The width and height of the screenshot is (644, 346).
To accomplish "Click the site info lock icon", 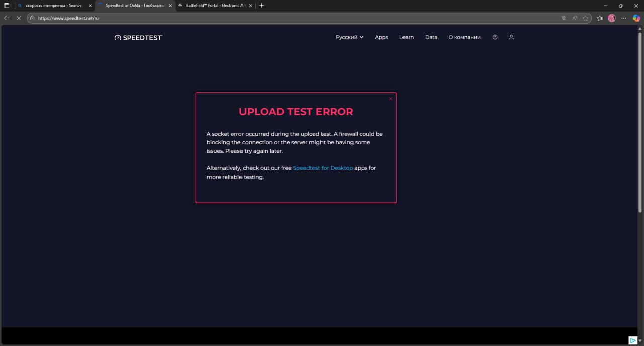I will (32, 18).
